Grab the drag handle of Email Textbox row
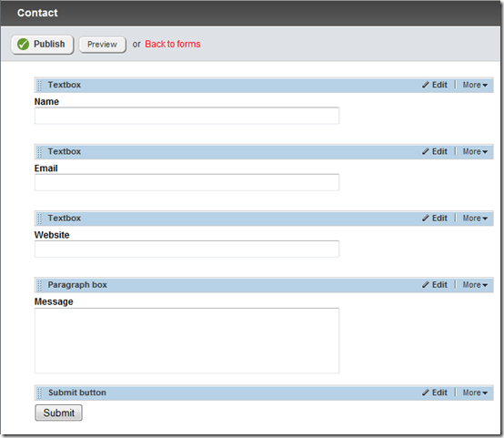This screenshot has height=438, width=504. [39, 151]
